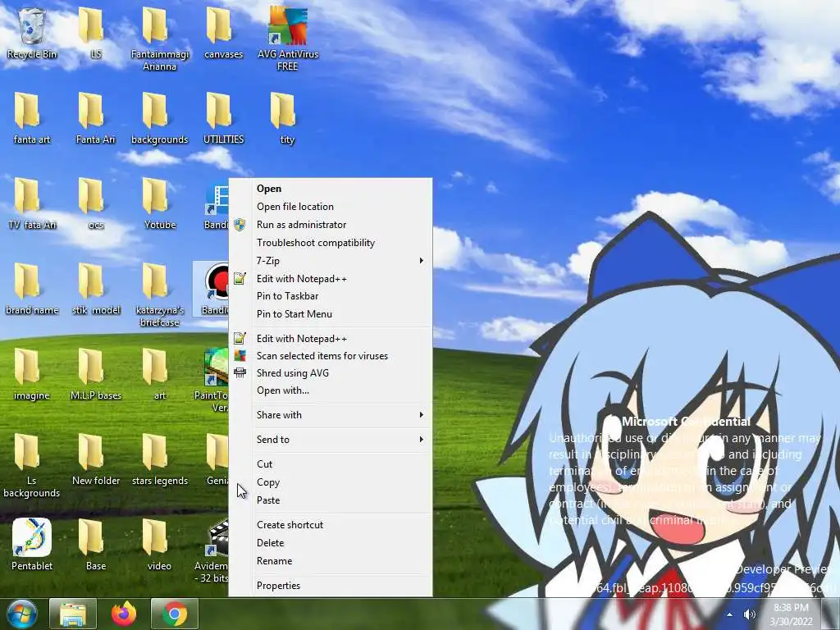Choose Scan selected items for viruses

(331, 356)
